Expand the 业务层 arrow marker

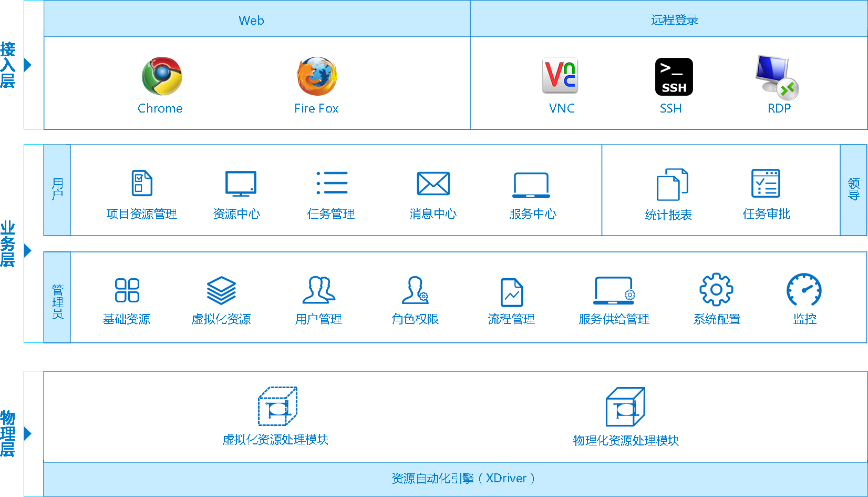tap(28, 251)
